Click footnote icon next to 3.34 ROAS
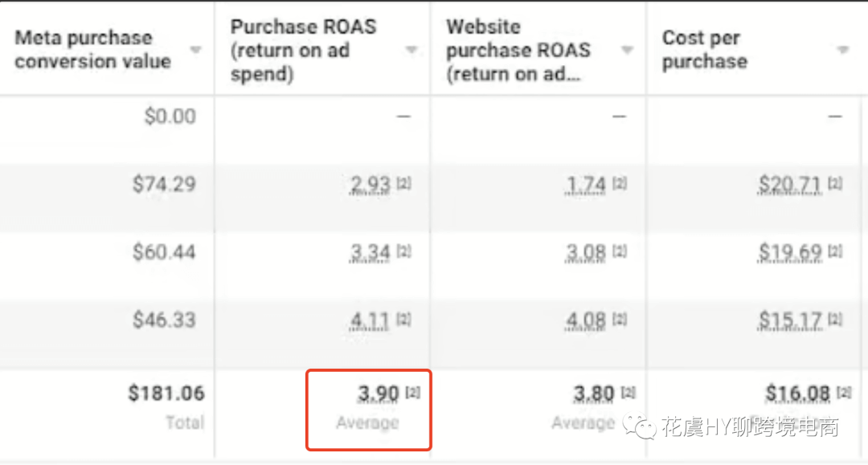868x465 pixels. 404,251
